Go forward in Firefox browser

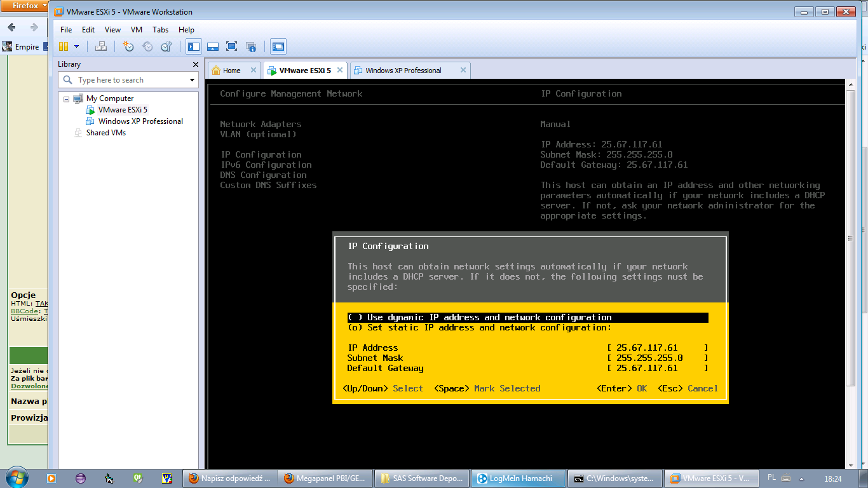34,27
